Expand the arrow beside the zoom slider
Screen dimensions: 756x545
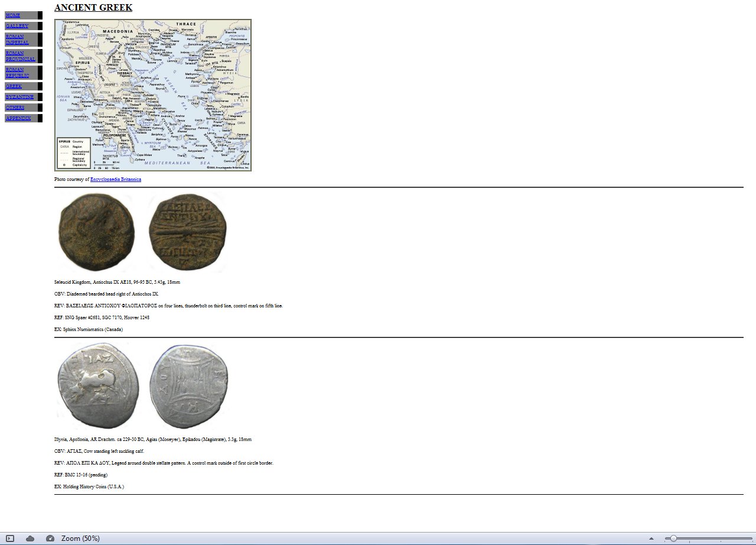tap(651, 538)
